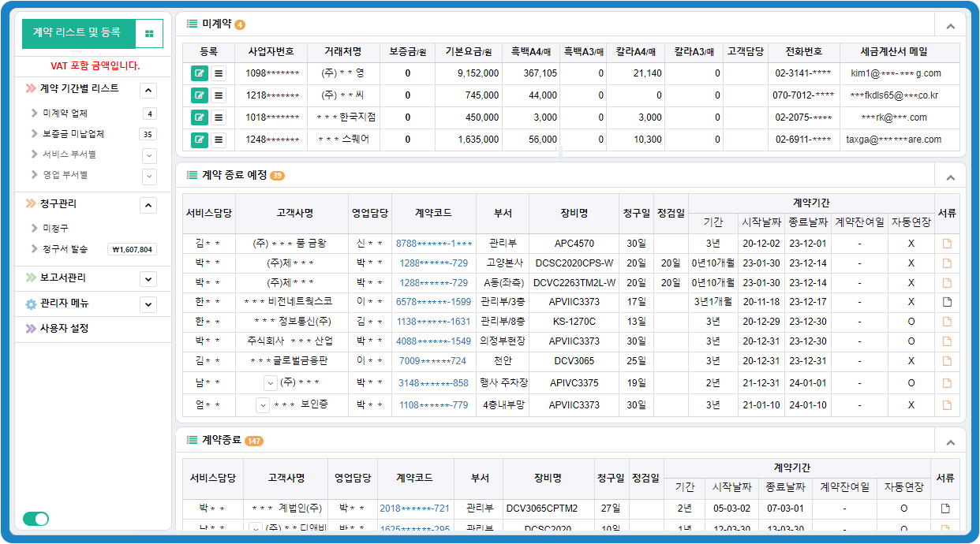Select the 청구서 발송 item

pos(65,249)
